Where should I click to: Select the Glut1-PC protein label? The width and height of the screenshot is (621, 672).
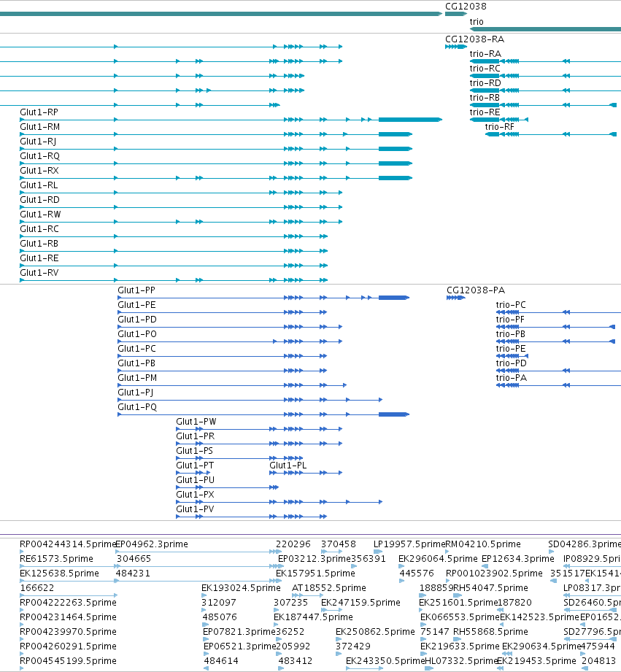[x=136, y=349]
